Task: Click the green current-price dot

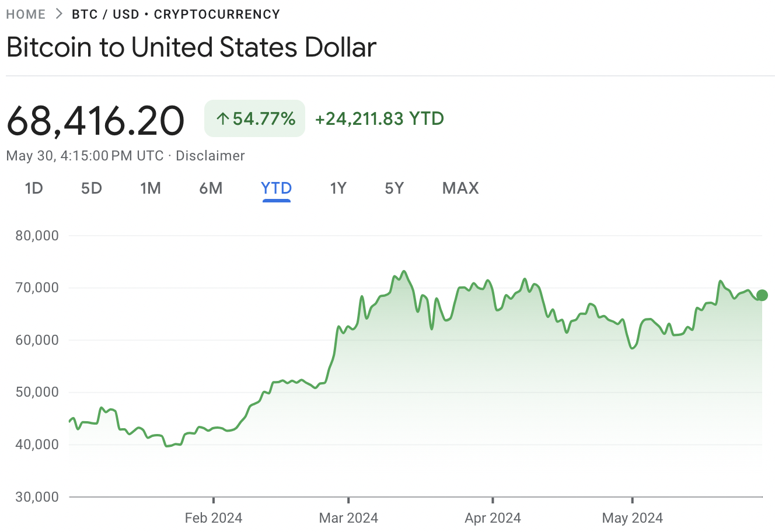Action: click(x=762, y=295)
